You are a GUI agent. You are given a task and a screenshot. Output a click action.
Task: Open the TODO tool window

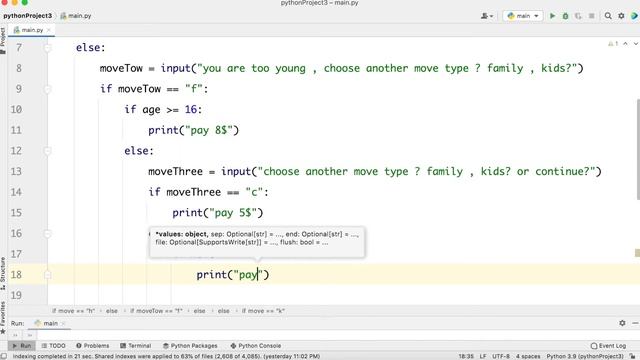pyautogui.click(x=53, y=346)
